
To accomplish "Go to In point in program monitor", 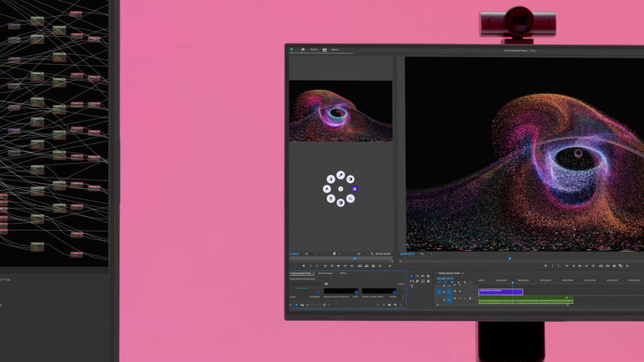I will [567, 266].
